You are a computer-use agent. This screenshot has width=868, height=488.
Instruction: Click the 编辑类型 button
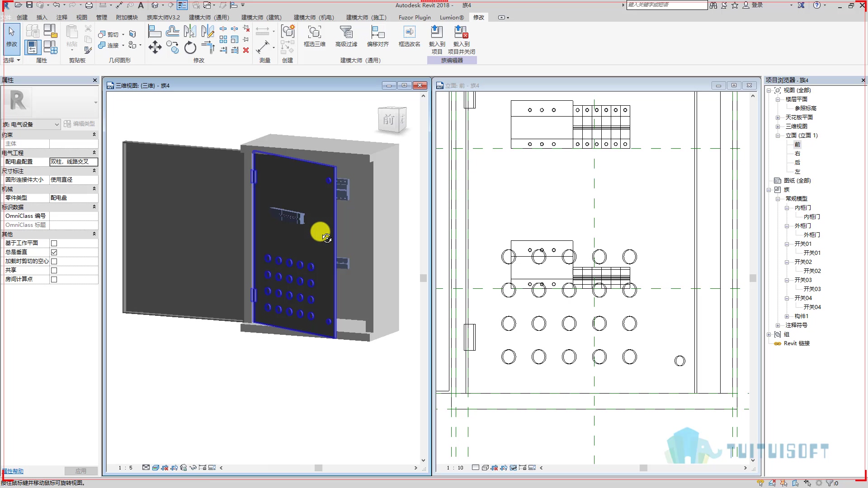click(80, 124)
